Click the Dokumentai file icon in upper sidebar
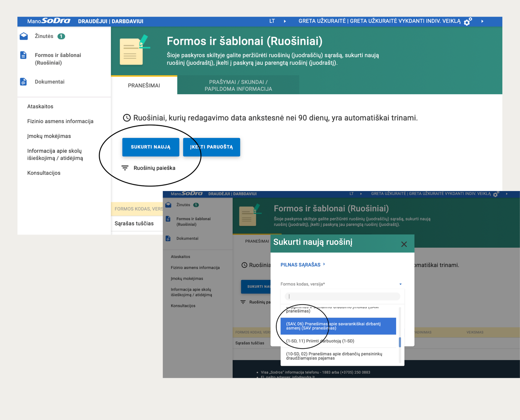The width and height of the screenshot is (520, 420). [x=23, y=82]
